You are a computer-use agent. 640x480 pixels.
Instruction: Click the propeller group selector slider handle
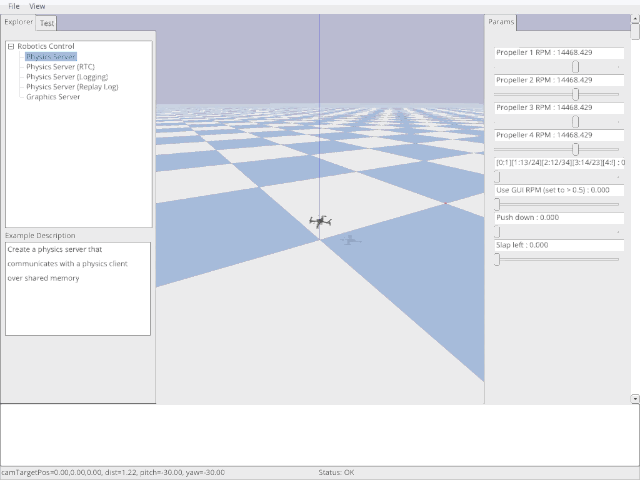tap(497, 177)
